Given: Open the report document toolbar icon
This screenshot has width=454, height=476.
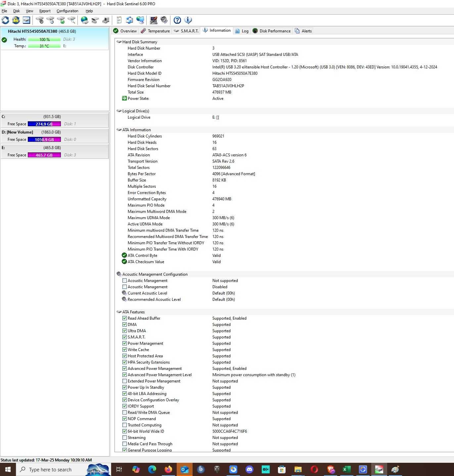Looking at the screenshot, I should [x=119, y=20].
